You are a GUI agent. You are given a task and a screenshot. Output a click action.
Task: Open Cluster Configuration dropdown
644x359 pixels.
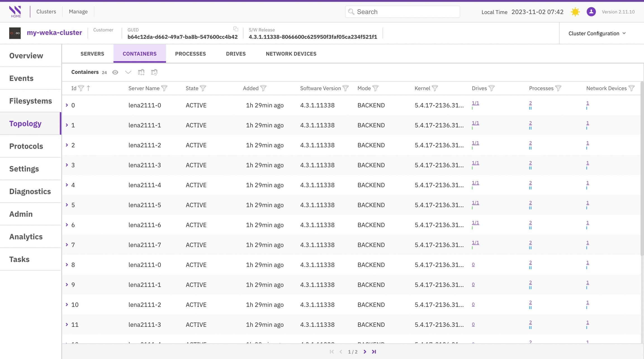pyautogui.click(x=597, y=33)
